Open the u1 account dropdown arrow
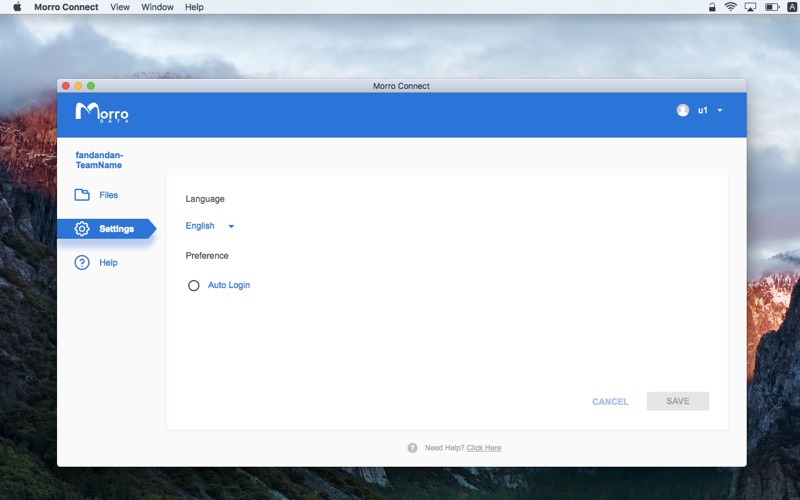 pyautogui.click(x=719, y=110)
